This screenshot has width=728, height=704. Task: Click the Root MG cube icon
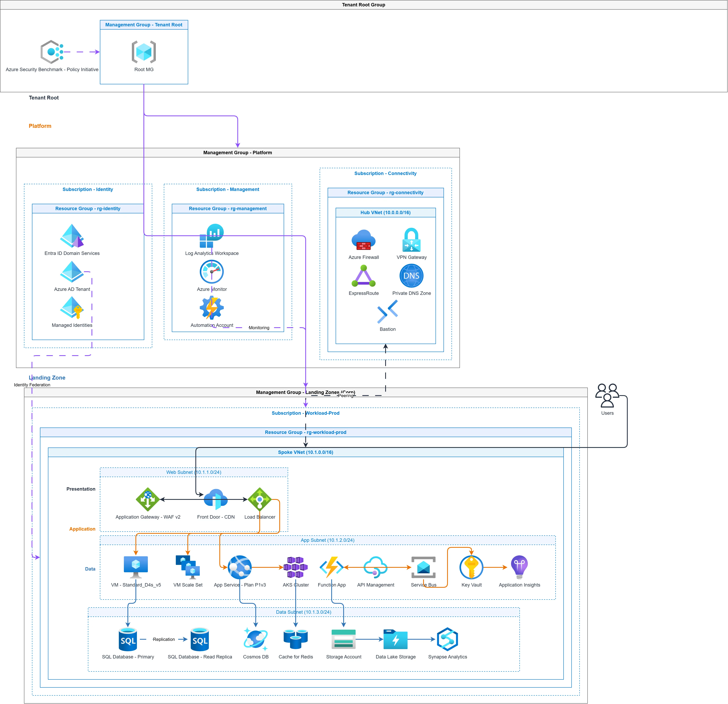(144, 52)
